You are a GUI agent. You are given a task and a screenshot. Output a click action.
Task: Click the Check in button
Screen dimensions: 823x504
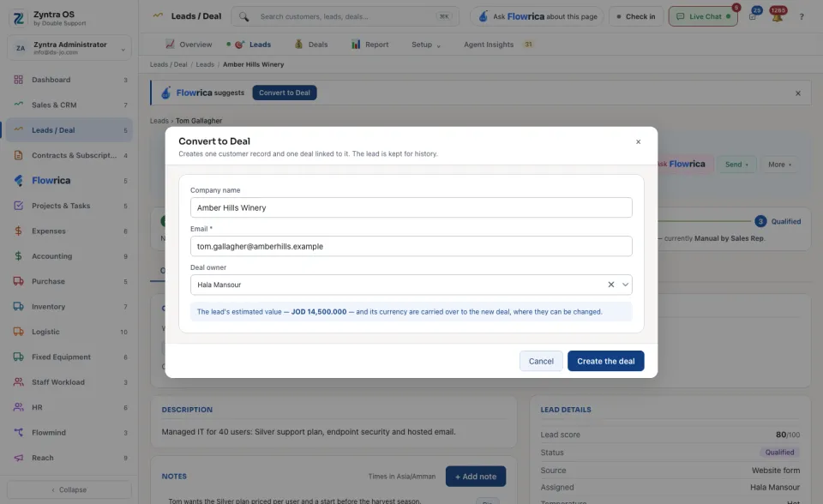coord(636,17)
